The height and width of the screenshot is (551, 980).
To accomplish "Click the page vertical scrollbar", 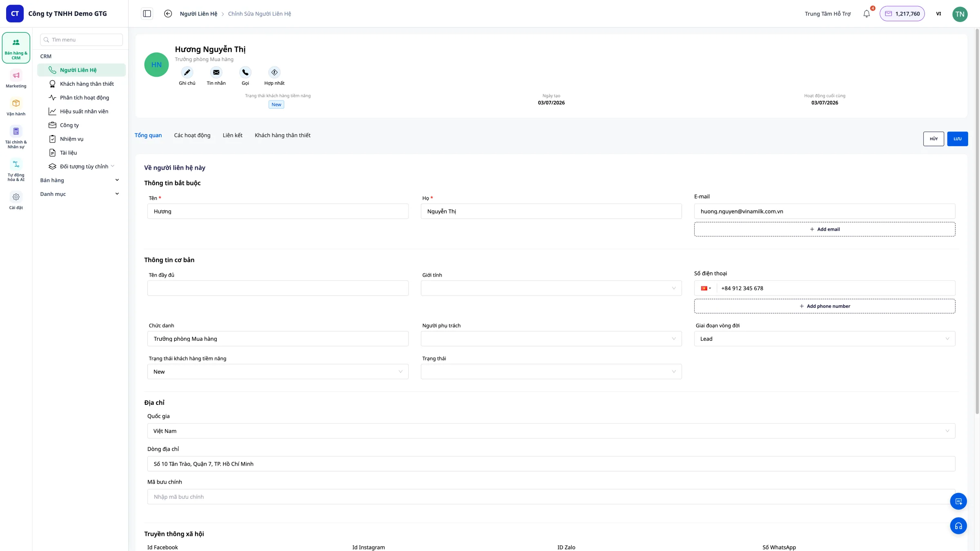I will pyautogui.click(x=977, y=220).
